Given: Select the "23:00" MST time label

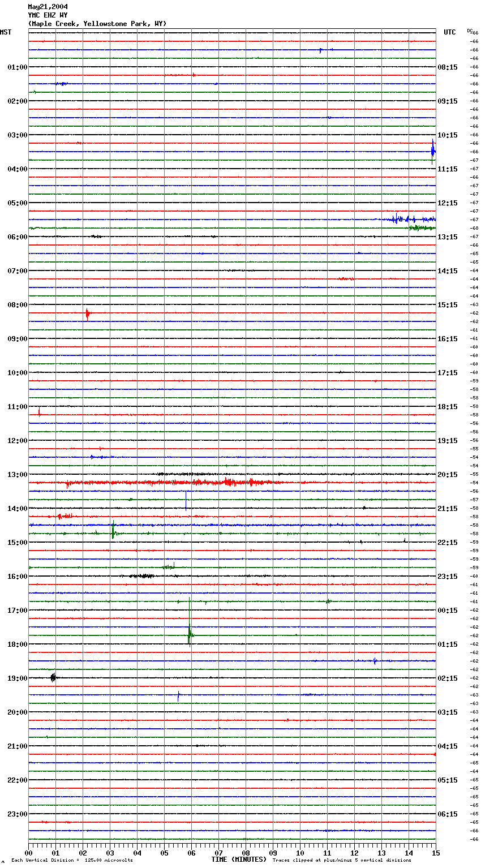Looking at the screenshot, I should click(x=18, y=814).
